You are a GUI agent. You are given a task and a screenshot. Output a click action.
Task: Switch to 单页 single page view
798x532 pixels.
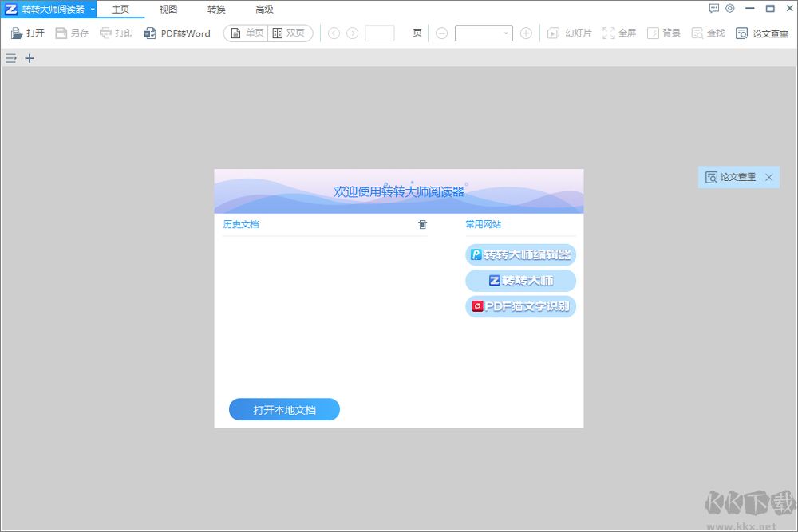click(x=247, y=33)
